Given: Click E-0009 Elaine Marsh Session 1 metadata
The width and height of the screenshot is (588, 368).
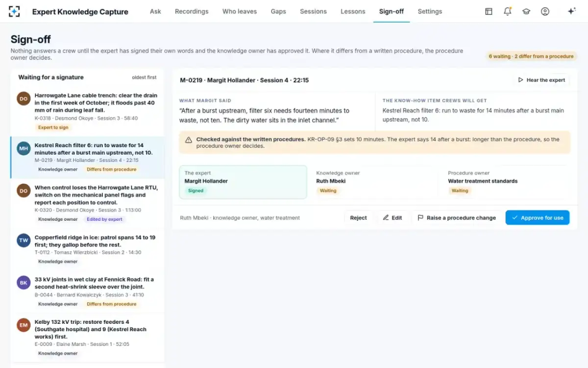Looking at the screenshot, I should point(82,344).
